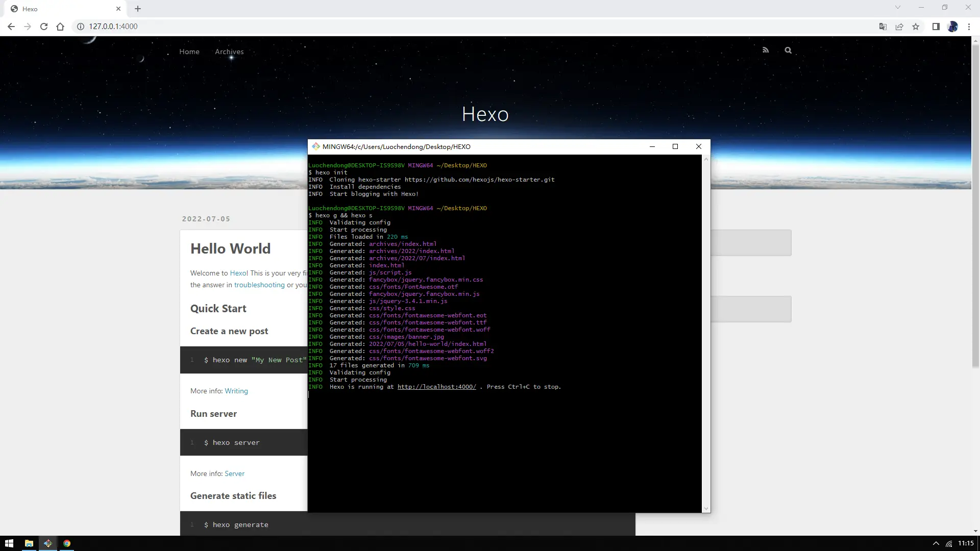Screen dimensions: 980x551
Task: Open the browser side panel
Action: point(936,27)
